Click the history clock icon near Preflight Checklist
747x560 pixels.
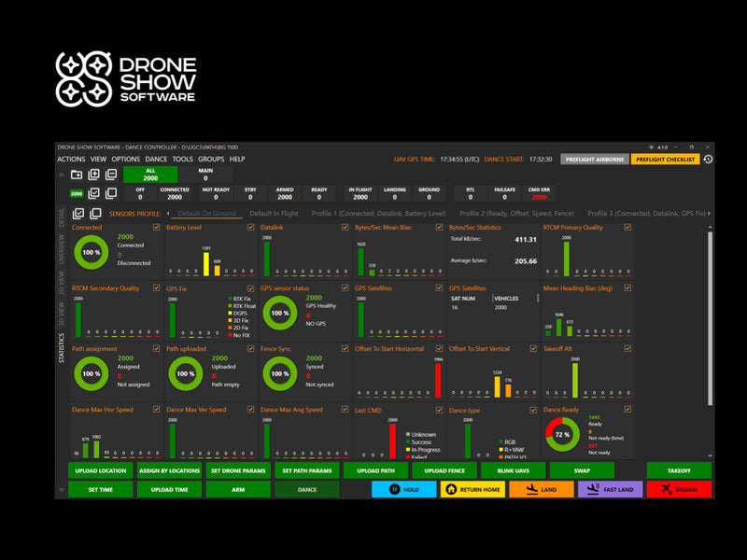pos(708,159)
